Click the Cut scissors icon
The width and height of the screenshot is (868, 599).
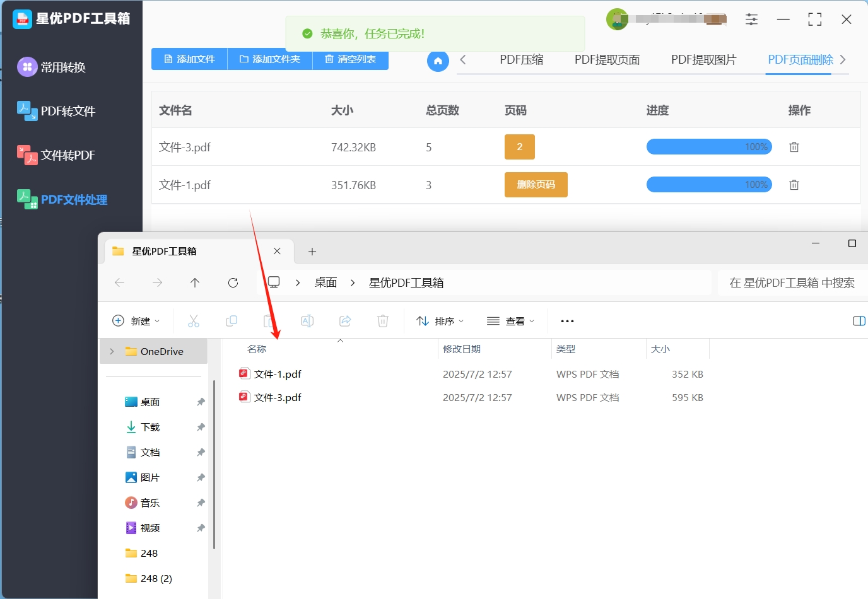tap(194, 321)
